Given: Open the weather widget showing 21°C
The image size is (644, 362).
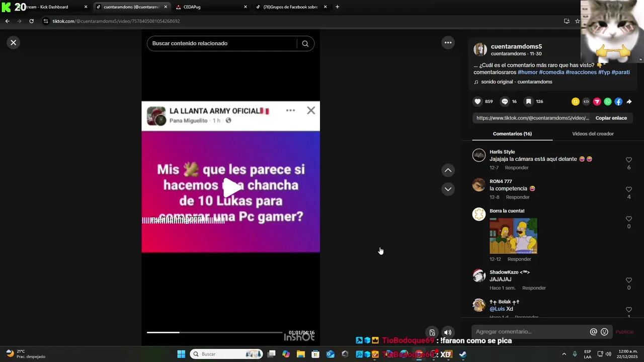Looking at the screenshot, I should (x=26, y=354).
